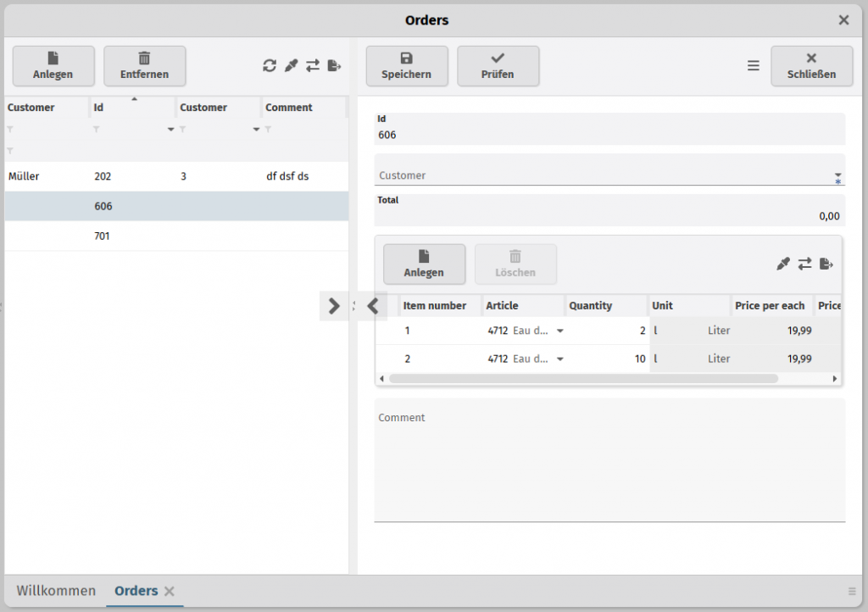Switch to the Willkommen tab
868x612 pixels.
click(56, 591)
